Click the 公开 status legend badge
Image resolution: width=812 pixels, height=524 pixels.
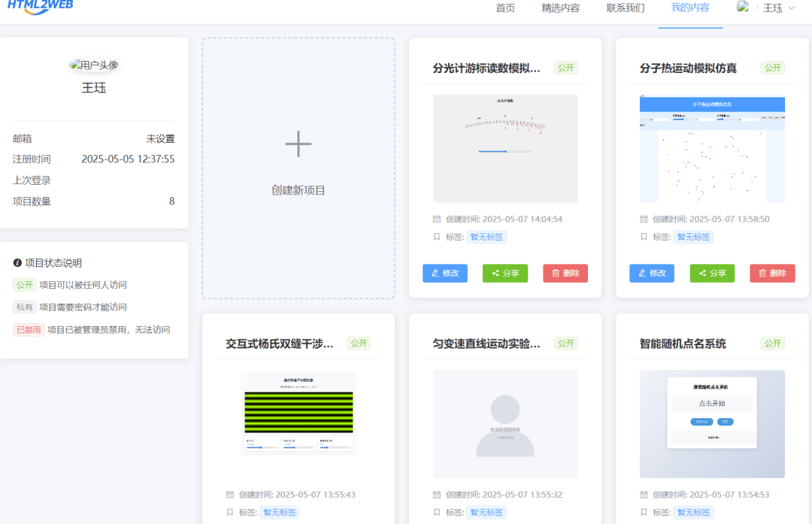pos(24,285)
